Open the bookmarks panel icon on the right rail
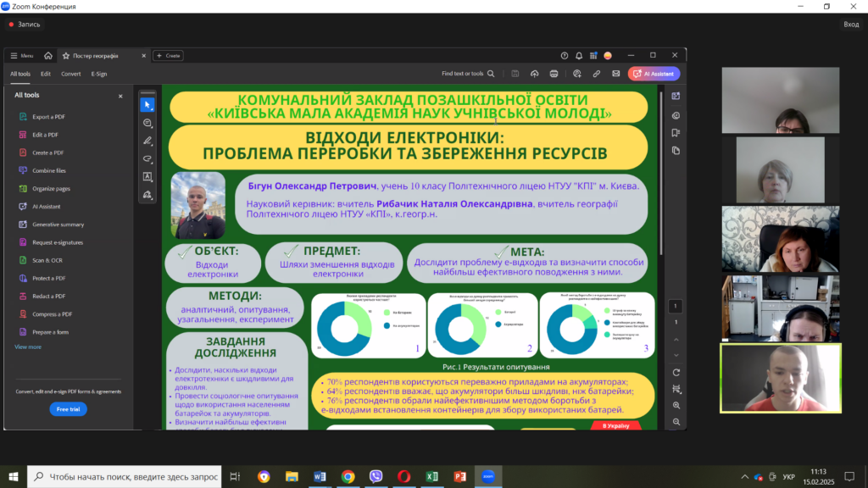 [x=676, y=133]
